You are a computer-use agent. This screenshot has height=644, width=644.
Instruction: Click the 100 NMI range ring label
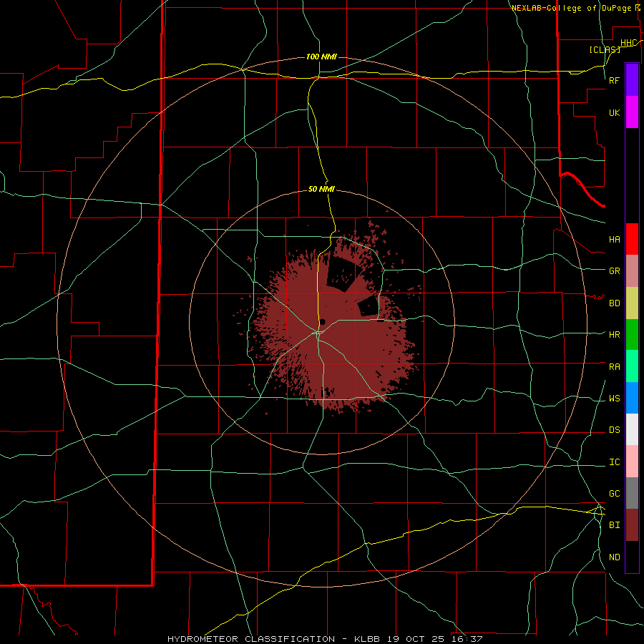pos(321,57)
